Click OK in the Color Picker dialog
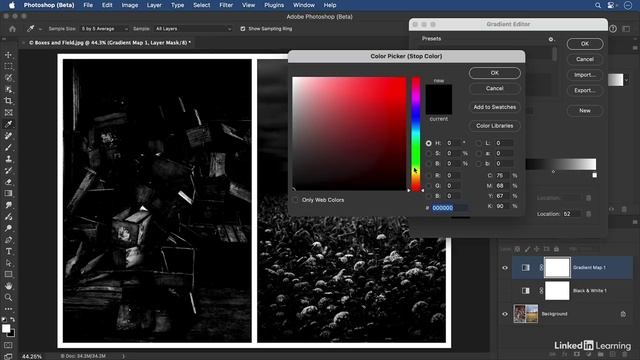Screen dimensions: 640x360 (x=495, y=73)
